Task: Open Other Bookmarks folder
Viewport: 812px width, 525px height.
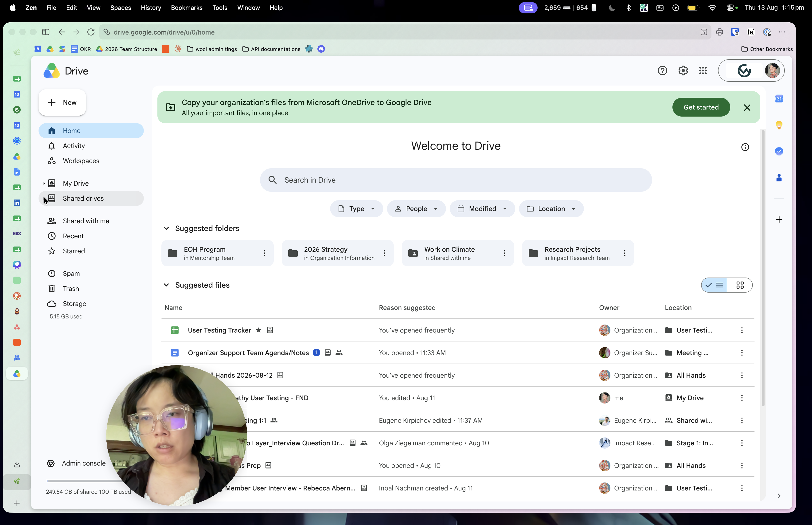Action: click(767, 49)
